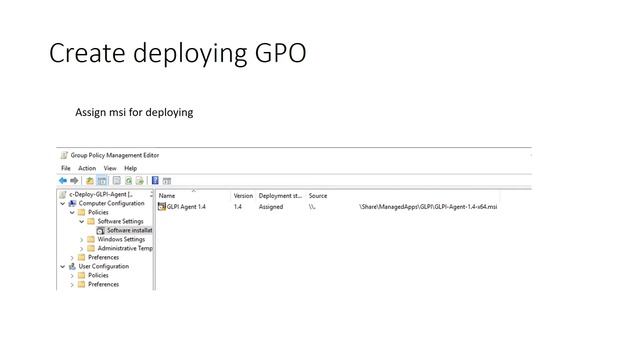Expand Preferences under User Configuration
The image size is (640, 360).
pyautogui.click(x=72, y=284)
